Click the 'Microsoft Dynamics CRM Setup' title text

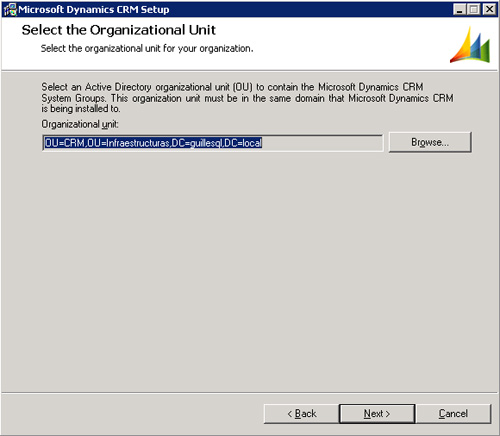coord(94,9)
